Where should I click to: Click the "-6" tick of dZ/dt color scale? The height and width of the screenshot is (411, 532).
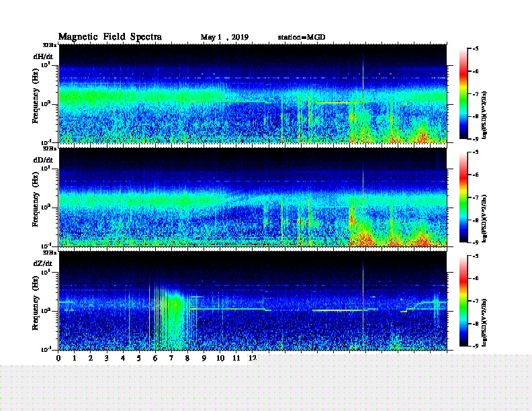point(476,278)
